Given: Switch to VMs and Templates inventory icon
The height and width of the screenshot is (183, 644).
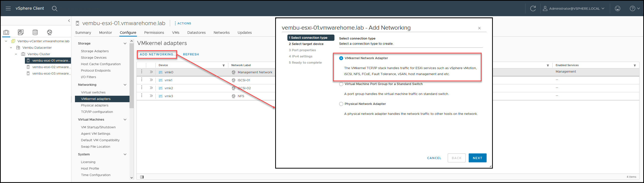Looking at the screenshot, I should point(21,32).
